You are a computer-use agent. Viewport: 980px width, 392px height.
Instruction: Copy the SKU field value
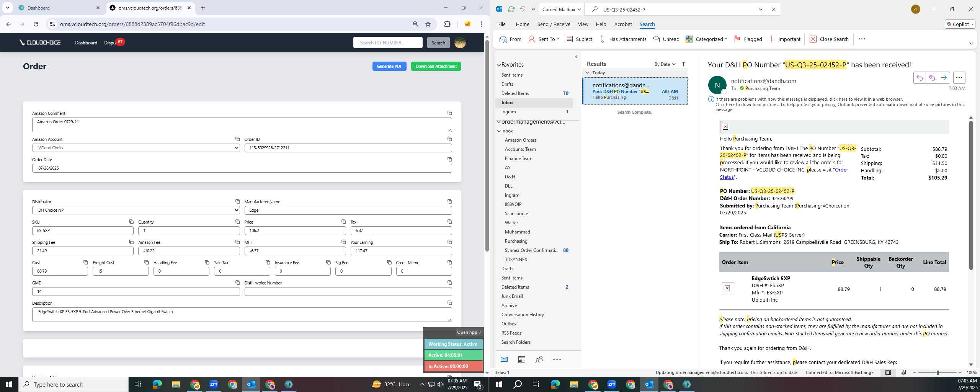click(131, 222)
